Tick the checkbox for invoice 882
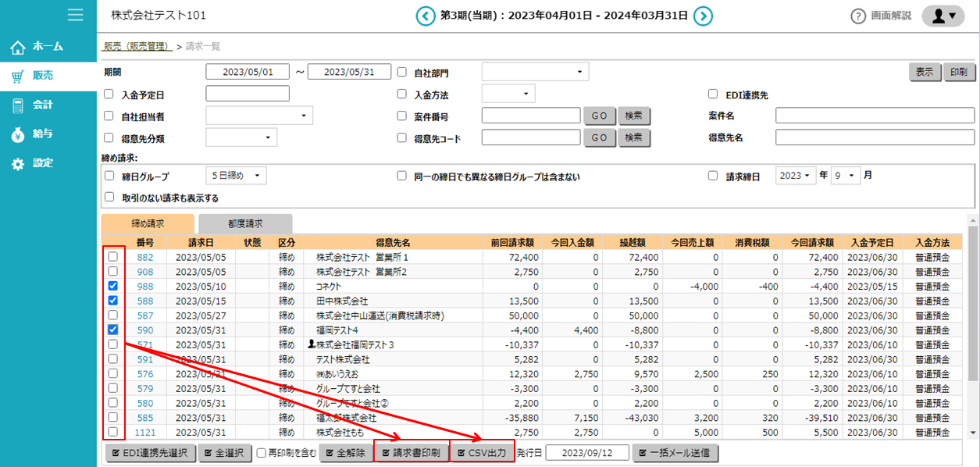The image size is (980, 467). [x=113, y=257]
